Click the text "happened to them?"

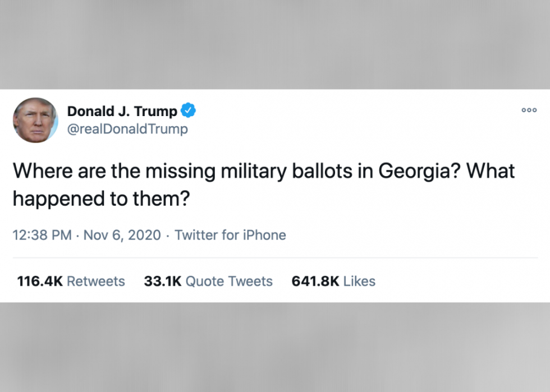[99, 199]
